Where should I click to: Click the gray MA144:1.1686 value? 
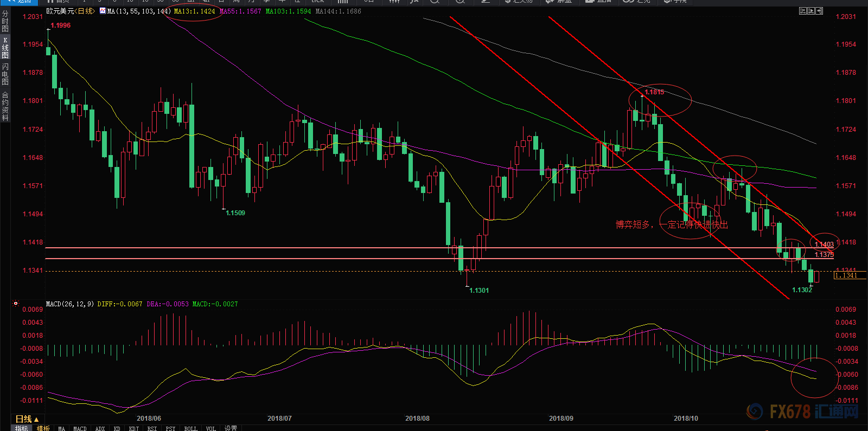pos(338,11)
